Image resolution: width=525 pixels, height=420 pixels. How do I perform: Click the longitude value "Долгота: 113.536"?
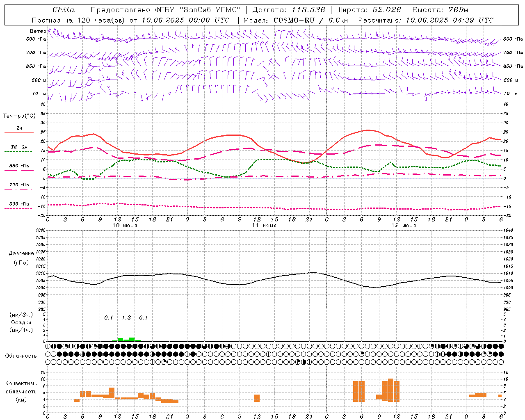tap(289, 10)
